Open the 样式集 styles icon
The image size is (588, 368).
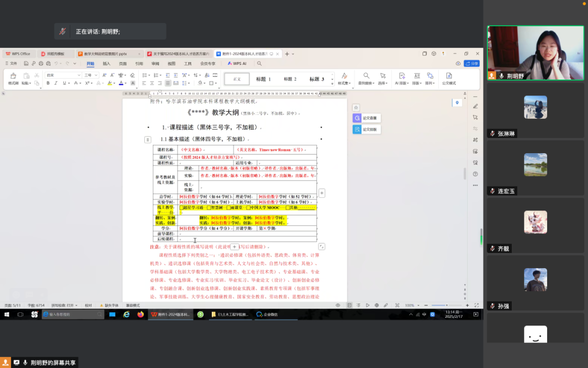[x=344, y=79]
